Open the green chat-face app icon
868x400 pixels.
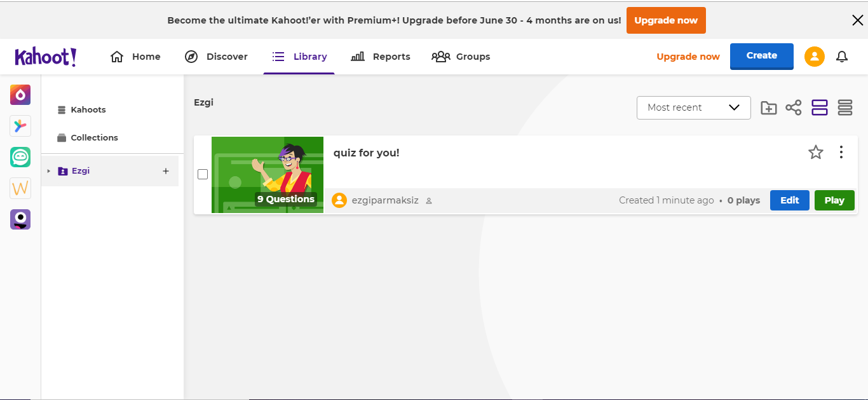point(20,157)
